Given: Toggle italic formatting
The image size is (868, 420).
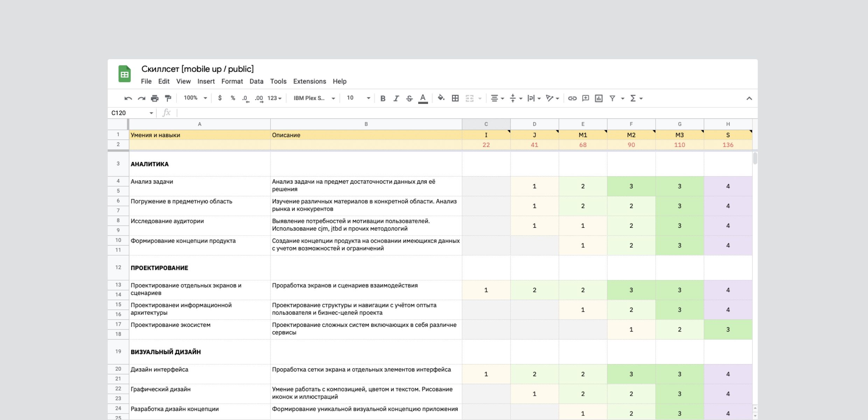Looking at the screenshot, I should point(396,98).
